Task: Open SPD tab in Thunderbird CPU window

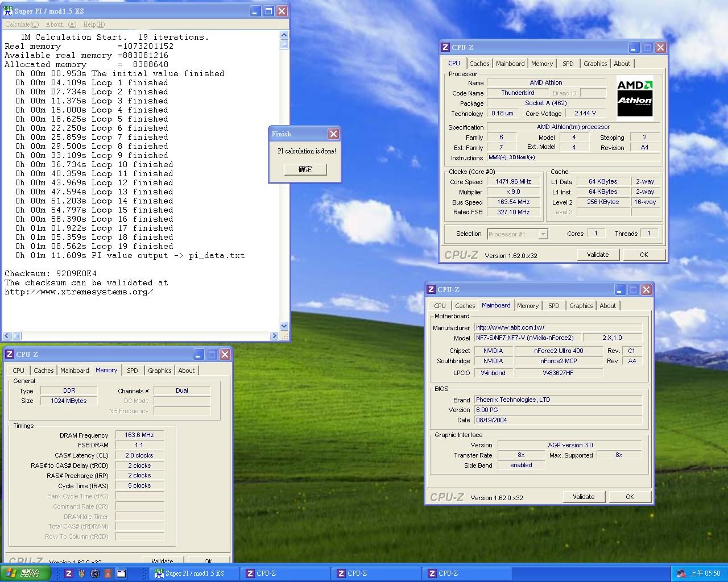Action: pyautogui.click(x=568, y=64)
